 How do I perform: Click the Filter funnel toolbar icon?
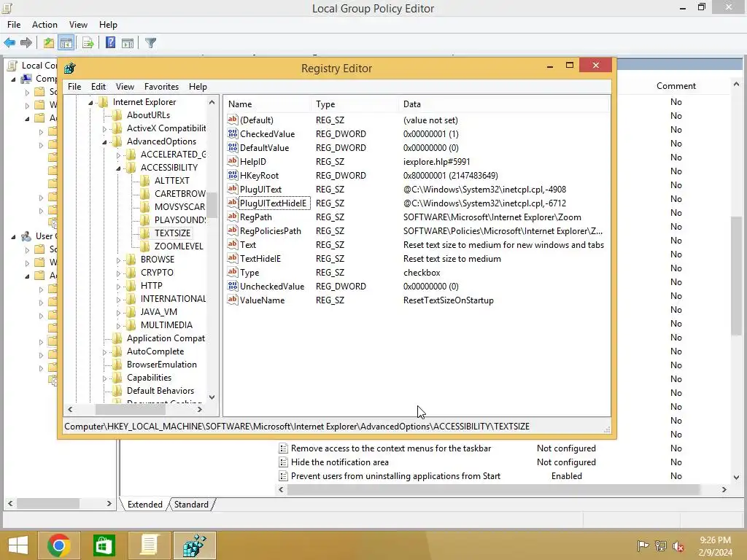pos(150,43)
